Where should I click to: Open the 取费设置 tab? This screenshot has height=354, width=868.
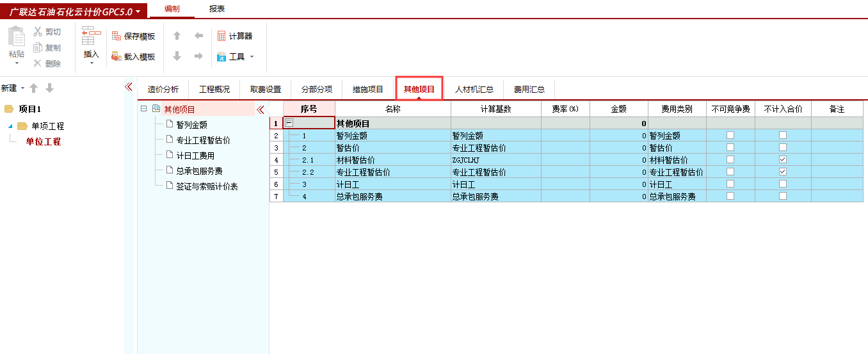point(266,90)
